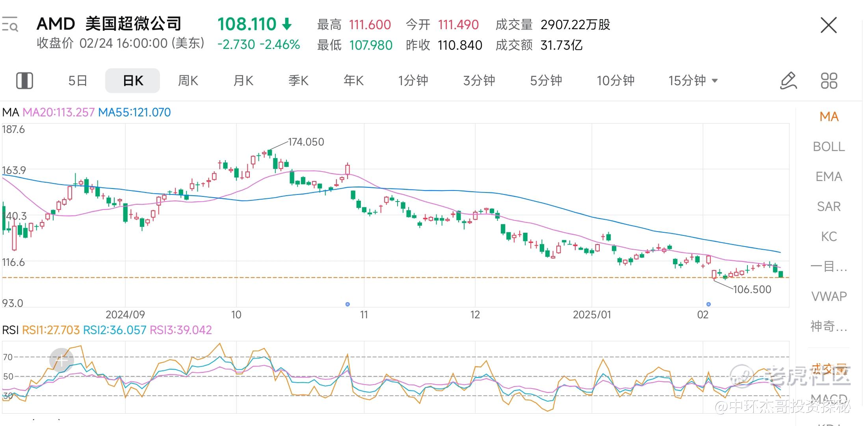868x426 pixels.
Task: Open the drawing pencil tool
Action: (789, 80)
